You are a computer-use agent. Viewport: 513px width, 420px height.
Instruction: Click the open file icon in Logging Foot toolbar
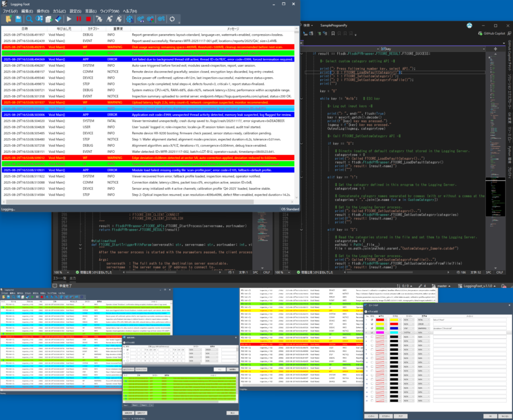[8, 19]
